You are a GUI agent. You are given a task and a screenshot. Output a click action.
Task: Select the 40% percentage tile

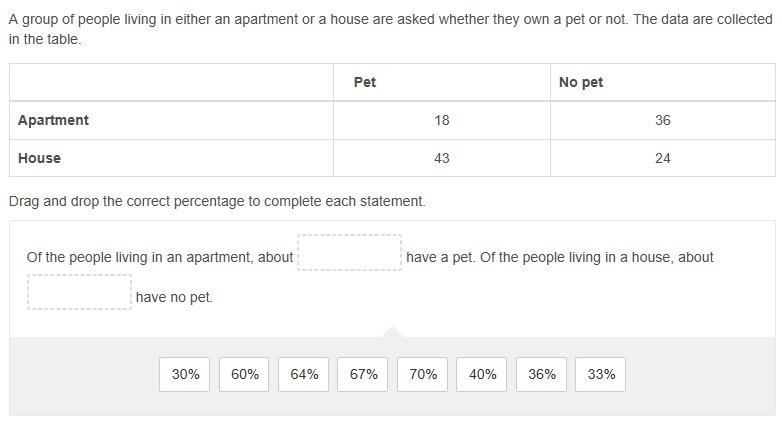481,374
